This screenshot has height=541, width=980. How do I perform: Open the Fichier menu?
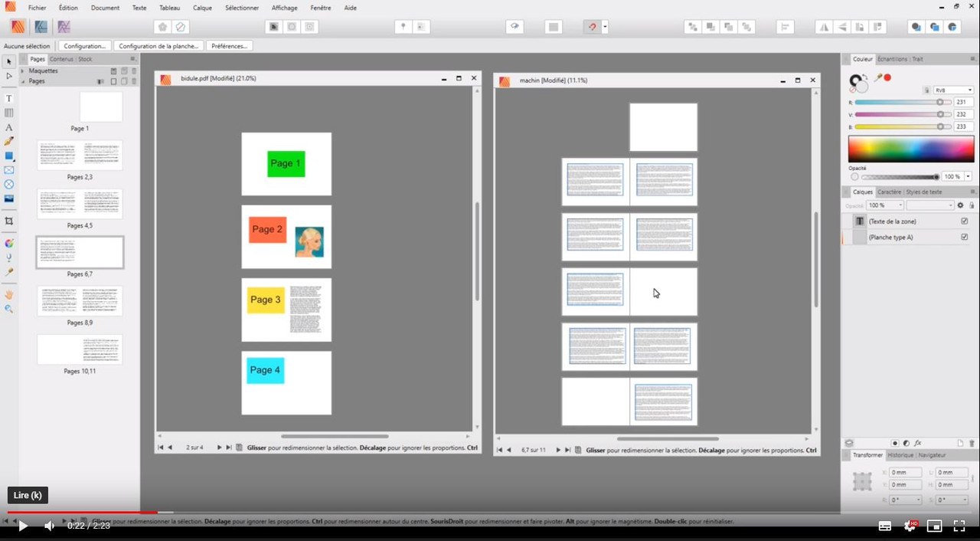pos(38,8)
